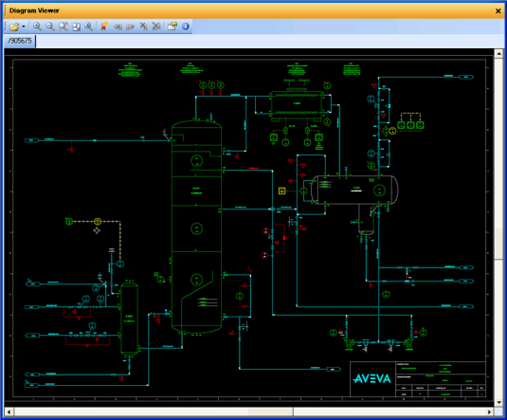Click the Zoom to window icon
Viewport: 507px width, 420px height.
pos(63,27)
